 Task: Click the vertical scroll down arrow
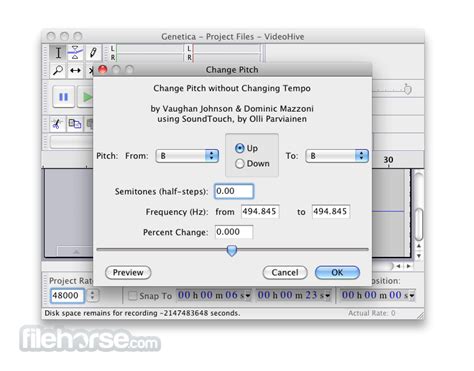tap(419, 256)
